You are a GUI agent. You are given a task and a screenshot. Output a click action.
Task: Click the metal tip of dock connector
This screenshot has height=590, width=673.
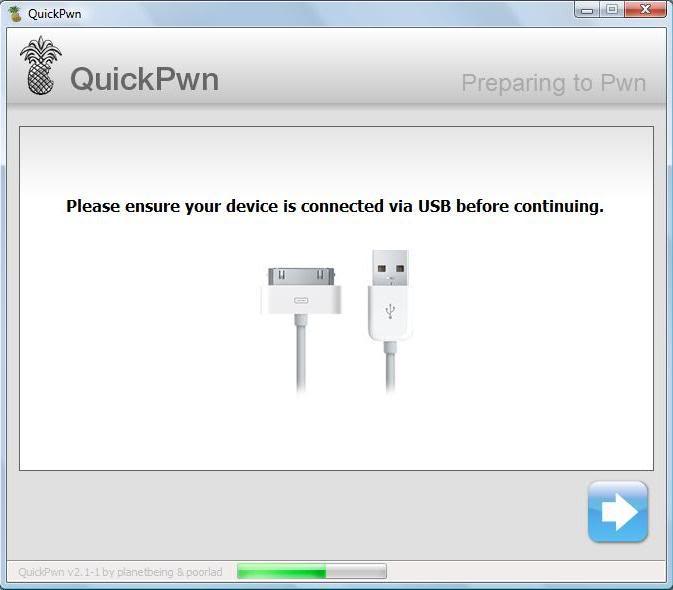pos(301,277)
